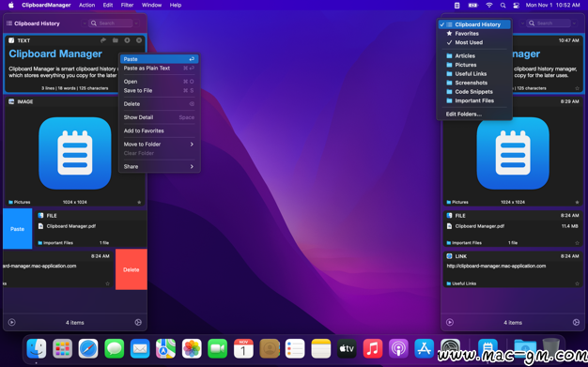The image size is (588, 367).
Task: Select Favorites in folder dropdown
Action: 474,34
